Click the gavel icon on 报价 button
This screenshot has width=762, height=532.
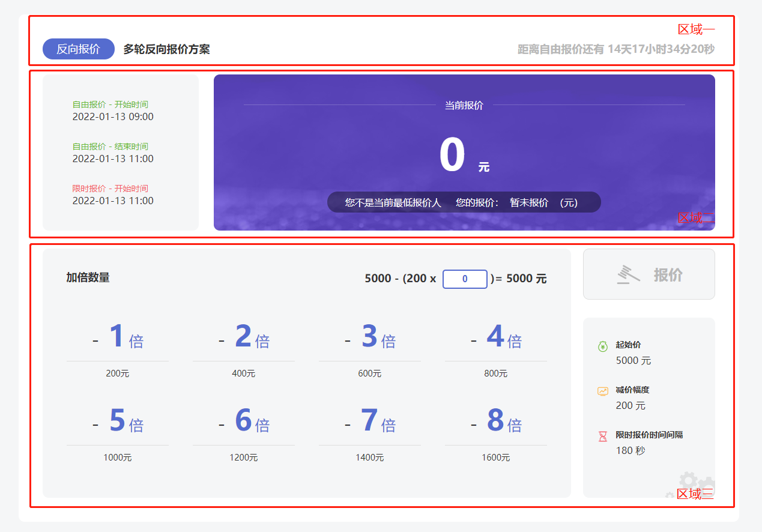(x=629, y=274)
